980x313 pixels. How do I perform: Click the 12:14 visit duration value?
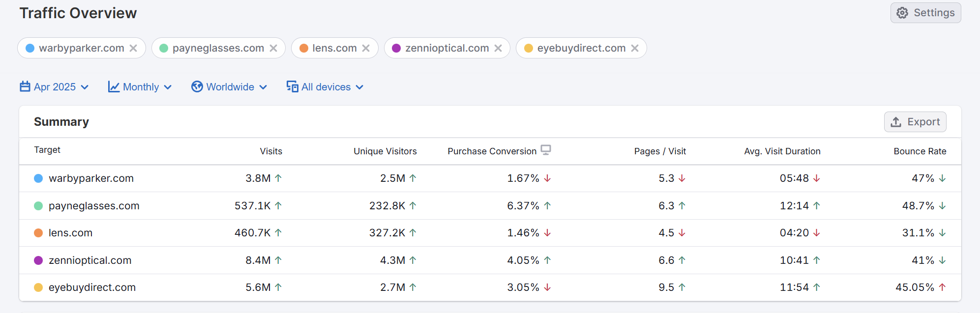[794, 206]
